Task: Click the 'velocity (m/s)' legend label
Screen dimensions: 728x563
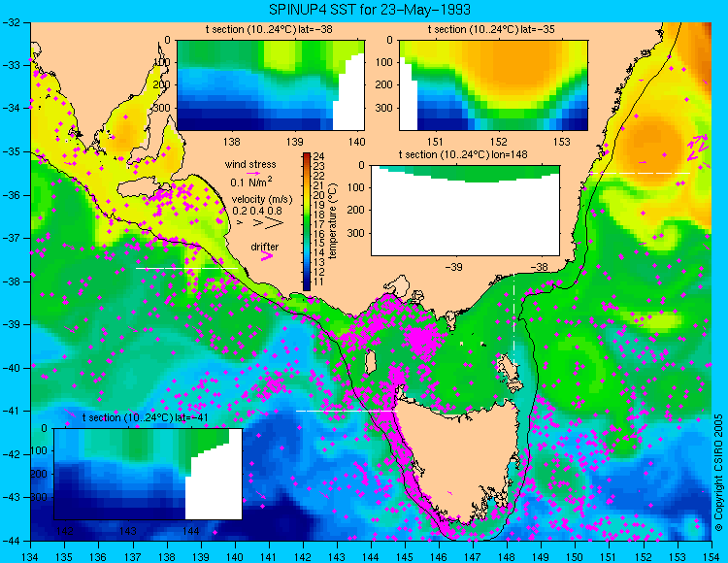Action: click(x=262, y=200)
